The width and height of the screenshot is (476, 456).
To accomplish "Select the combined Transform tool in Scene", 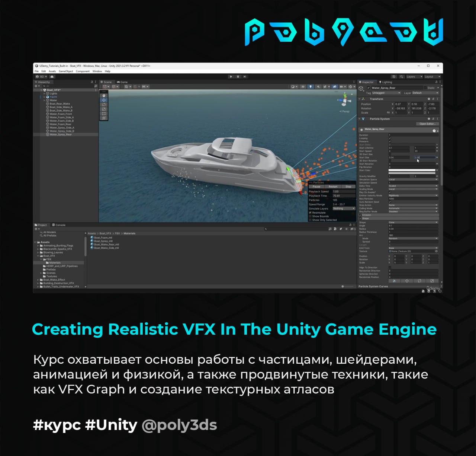I will (104, 118).
